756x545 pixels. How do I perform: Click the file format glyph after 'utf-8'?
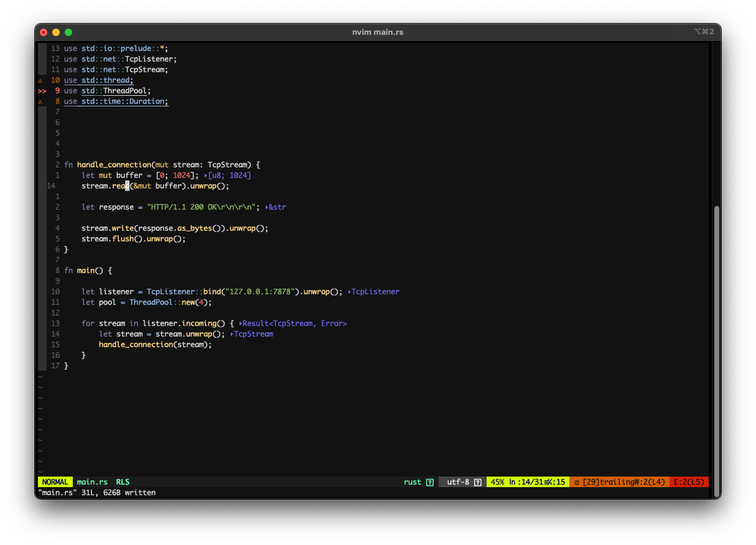coord(478,482)
